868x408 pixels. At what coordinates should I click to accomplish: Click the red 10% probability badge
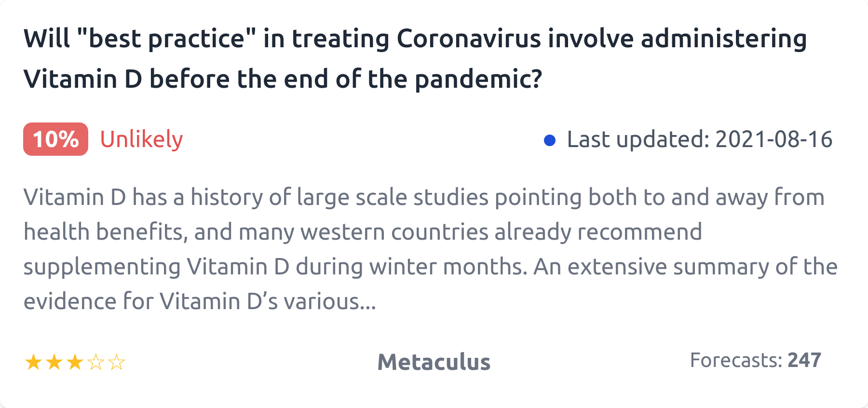pos(55,139)
